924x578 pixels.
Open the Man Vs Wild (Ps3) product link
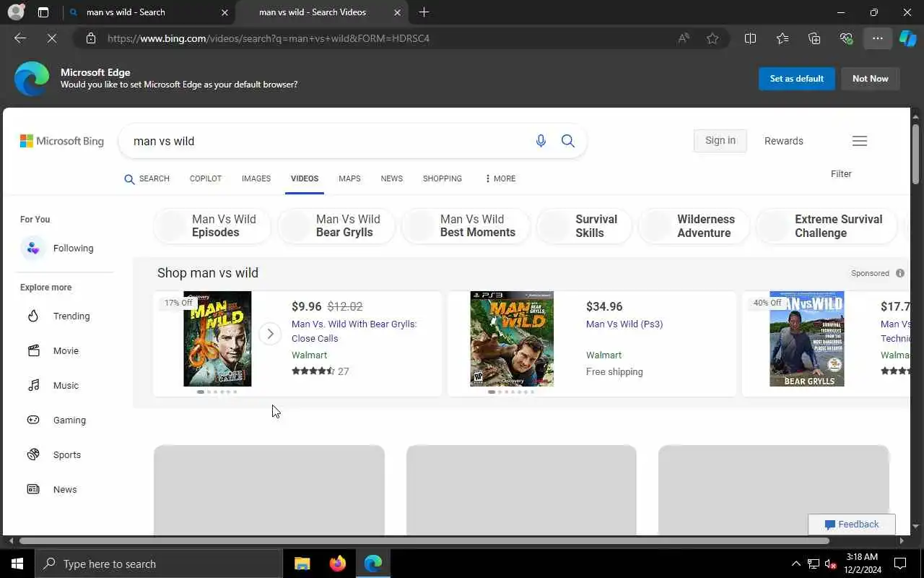[624, 324]
